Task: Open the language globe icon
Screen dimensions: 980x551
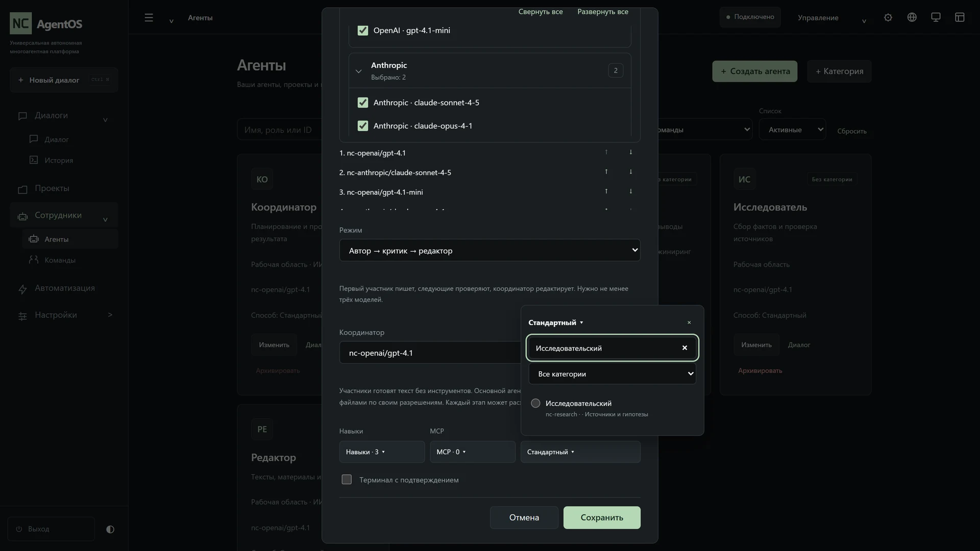Action: pos(912,17)
